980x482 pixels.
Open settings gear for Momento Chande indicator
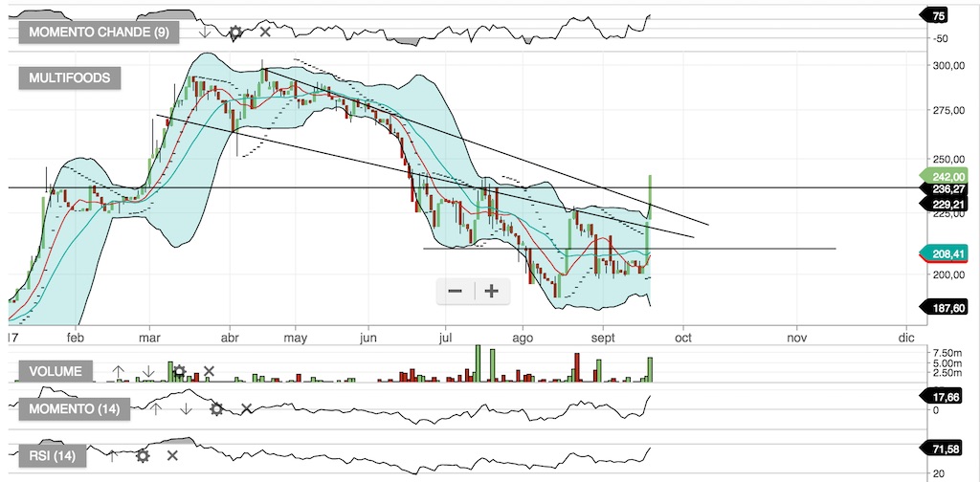(235, 32)
